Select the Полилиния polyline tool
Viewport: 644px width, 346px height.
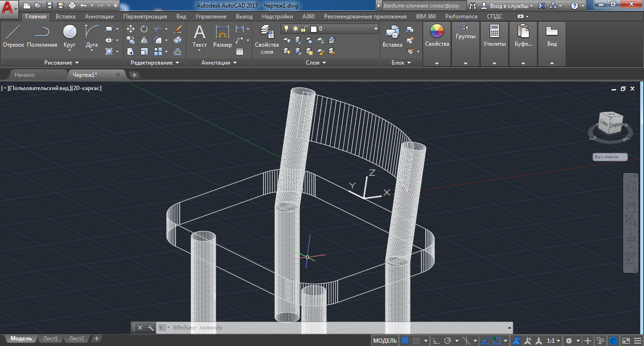pos(42,36)
